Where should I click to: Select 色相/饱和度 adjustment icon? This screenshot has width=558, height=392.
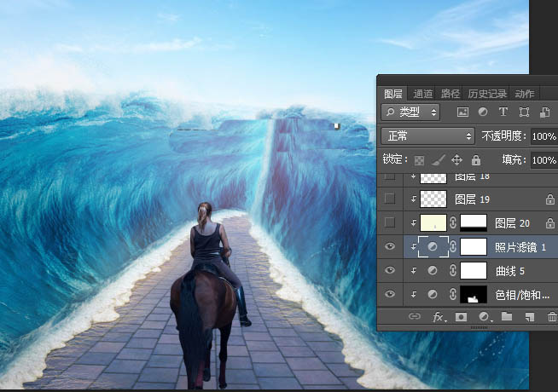coord(433,294)
